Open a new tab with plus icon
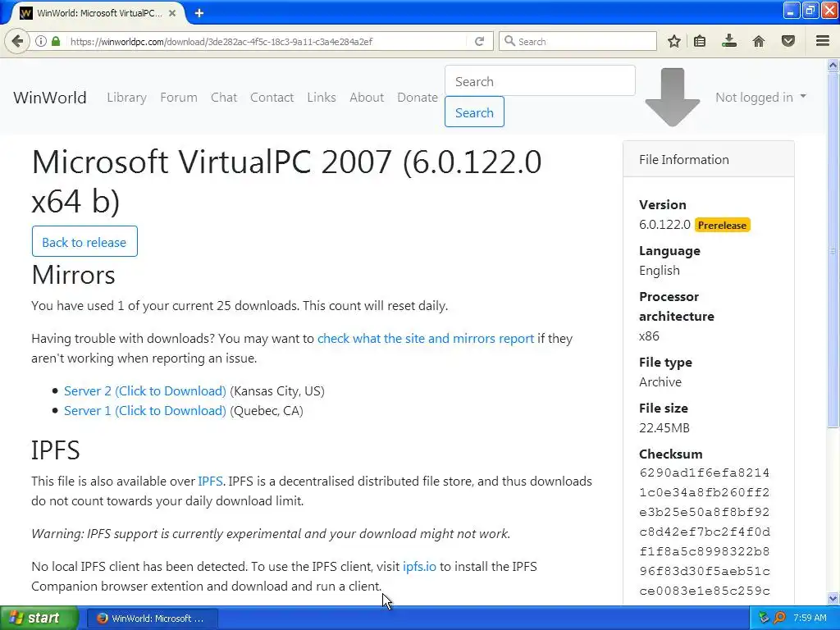Viewport: 840px width, 630px height. click(199, 13)
